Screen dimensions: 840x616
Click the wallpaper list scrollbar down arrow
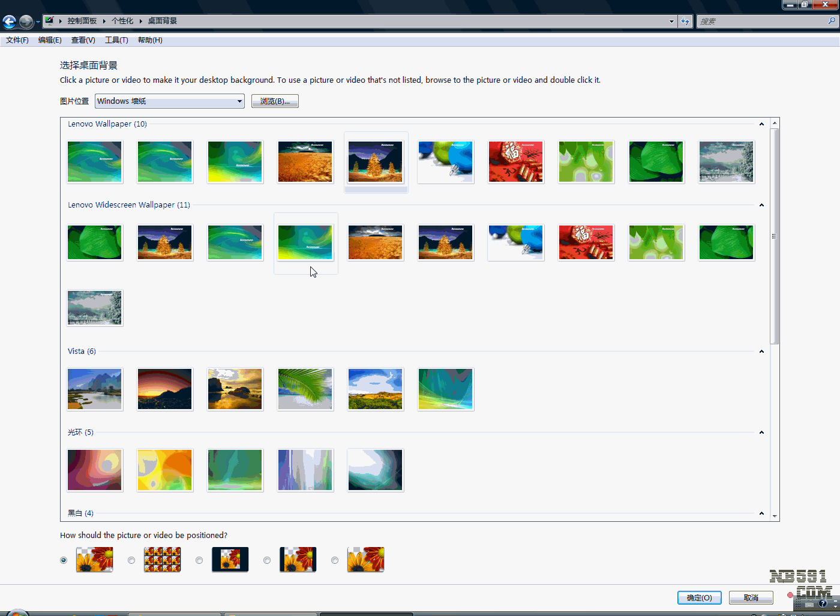[775, 516]
